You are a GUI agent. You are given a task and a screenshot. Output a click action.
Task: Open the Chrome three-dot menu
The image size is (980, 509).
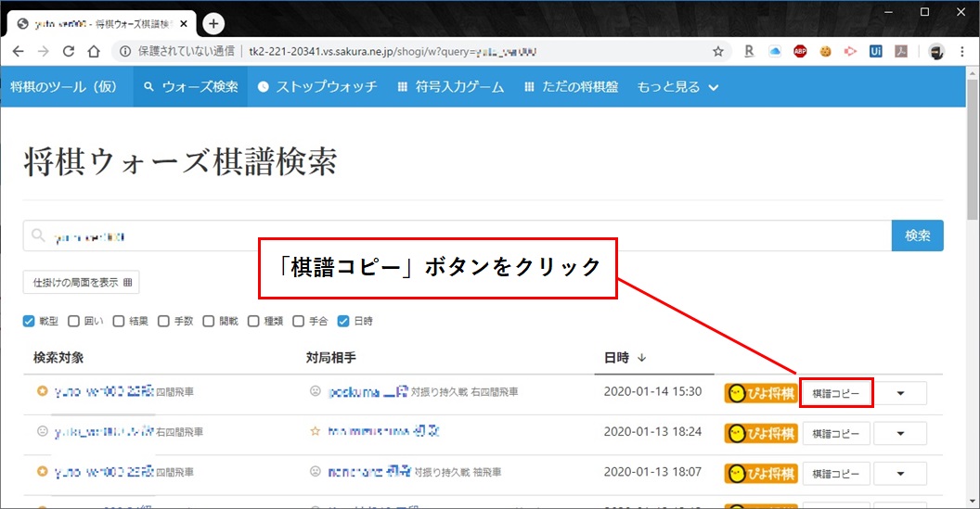962,52
